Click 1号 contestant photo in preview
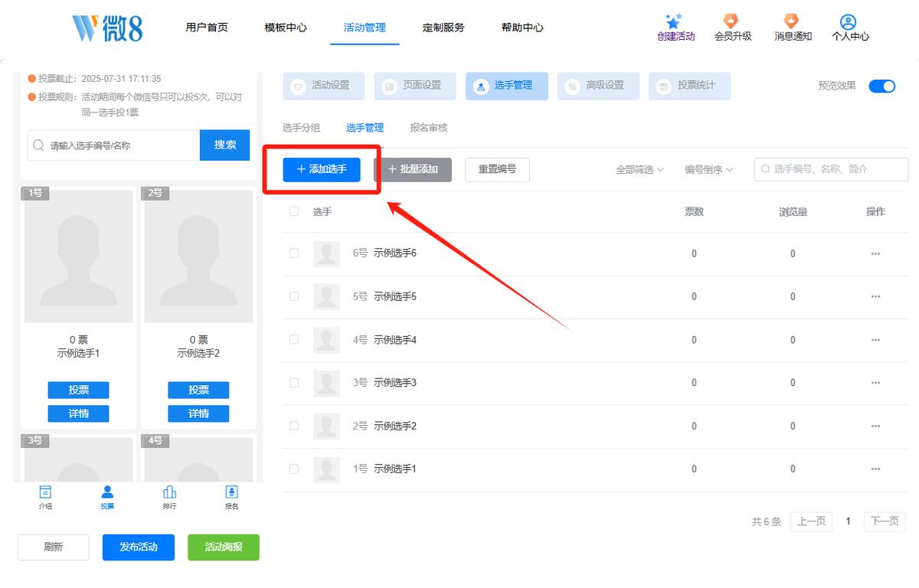 pyautogui.click(x=78, y=256)
